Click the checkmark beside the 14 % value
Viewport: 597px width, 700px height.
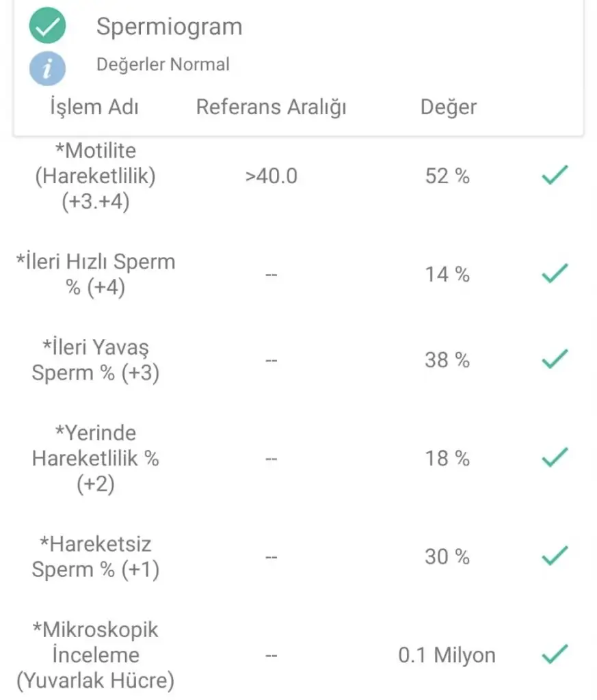[x=554, y=273]
